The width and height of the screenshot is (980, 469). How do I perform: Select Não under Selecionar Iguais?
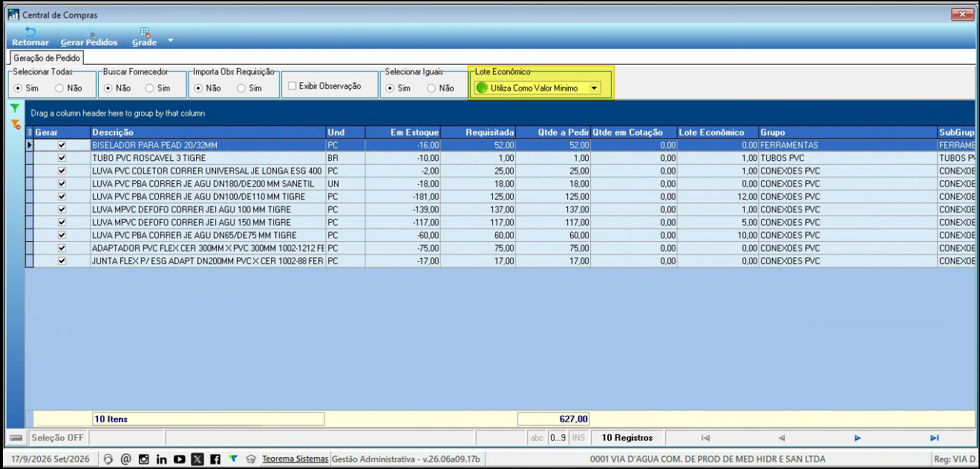coord(440,88)
